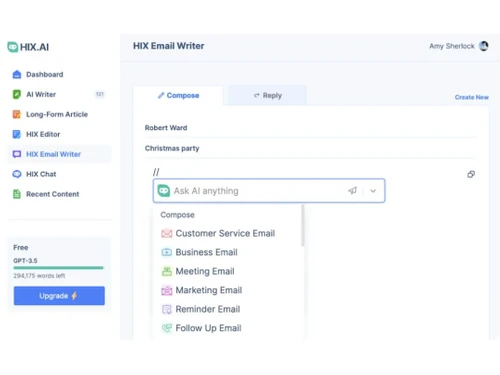
Task: Open the Dashboard home icon
Action: tap(17, 74)
